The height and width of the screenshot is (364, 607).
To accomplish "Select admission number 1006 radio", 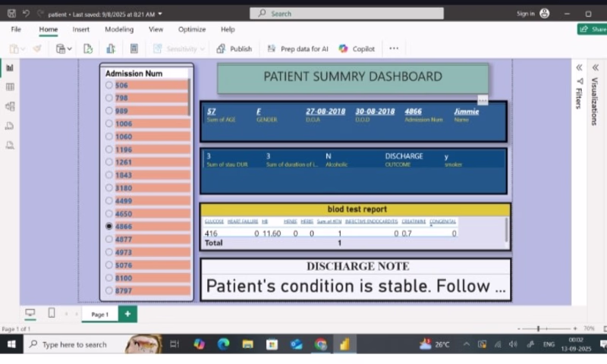I will pos(109,124).
